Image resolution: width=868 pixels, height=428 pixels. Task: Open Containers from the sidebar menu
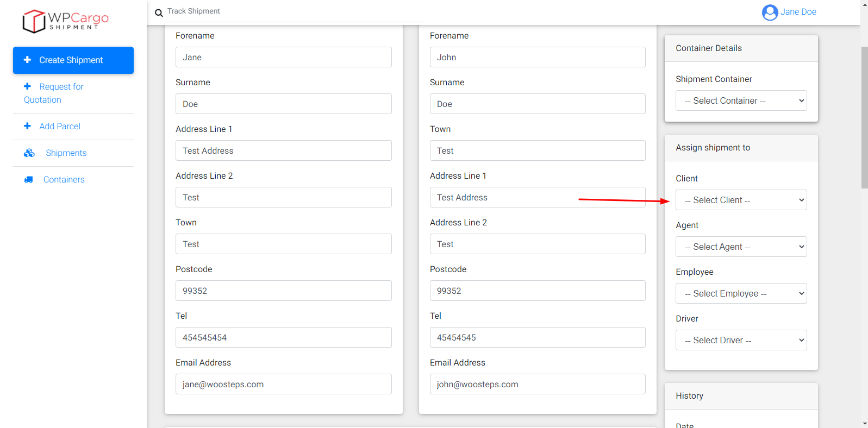click(64, 180)
